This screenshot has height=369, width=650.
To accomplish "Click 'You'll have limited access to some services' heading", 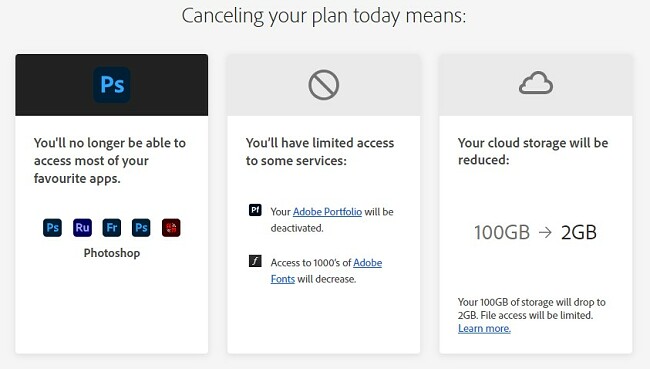I will point(320,151).
